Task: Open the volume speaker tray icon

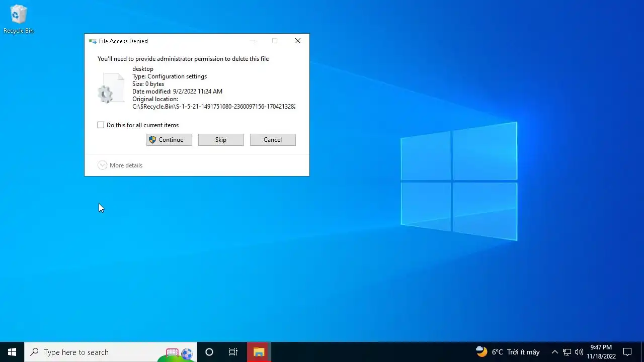Action: coord(579,352)
